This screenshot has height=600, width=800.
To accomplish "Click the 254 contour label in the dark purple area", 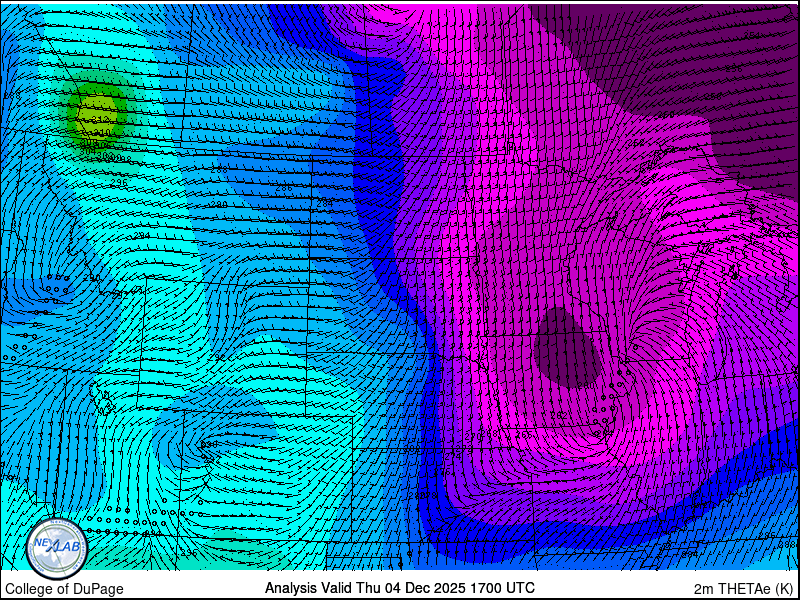I will click(752, 35).
